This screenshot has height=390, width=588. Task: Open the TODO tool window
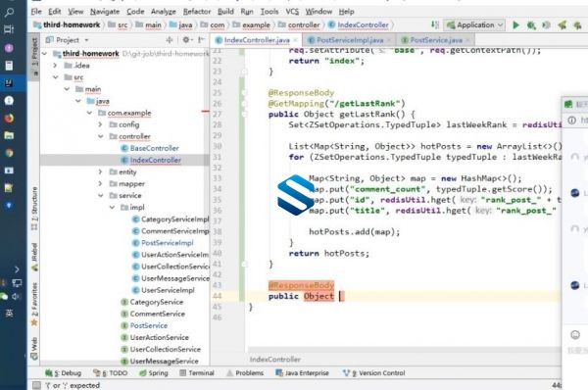click(x=111, y=373)
